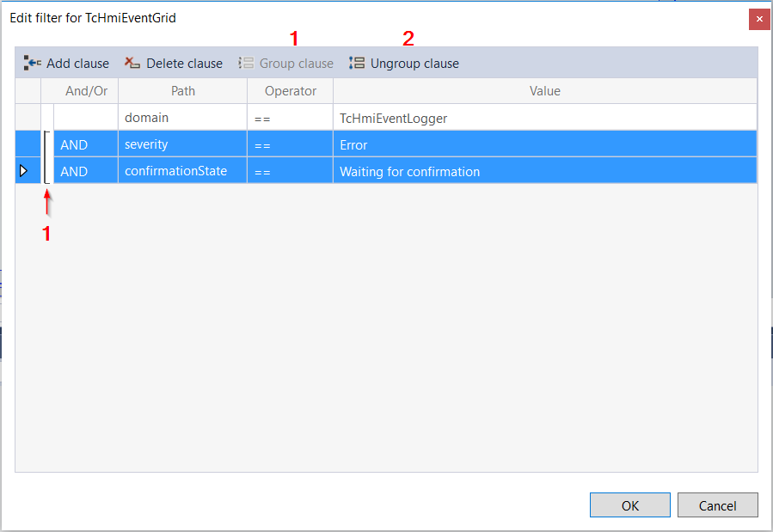Click the 'severity' path cell

pos(183,144)
